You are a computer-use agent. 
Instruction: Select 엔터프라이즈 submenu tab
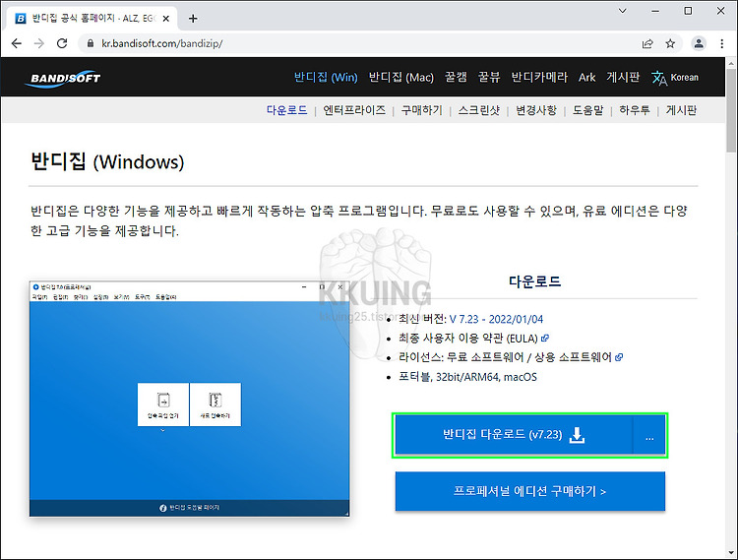pos(354,110)
